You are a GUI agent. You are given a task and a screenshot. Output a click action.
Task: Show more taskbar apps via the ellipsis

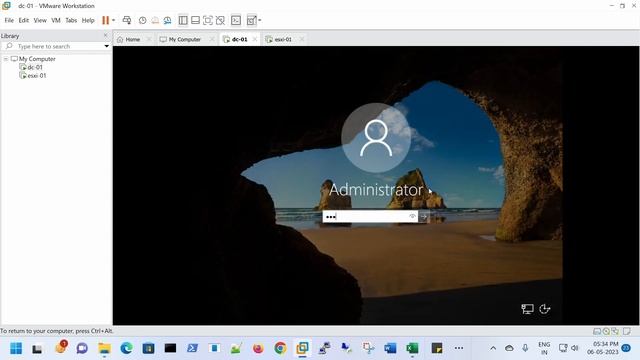[x=459, y=348]
